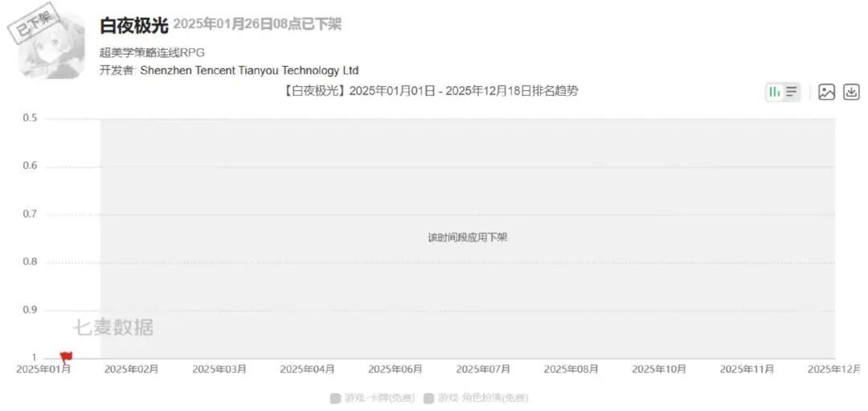Screen dimensions: 868x411
Task: Click the 0.6 y-axis value
Action: [x=30, y=166]
